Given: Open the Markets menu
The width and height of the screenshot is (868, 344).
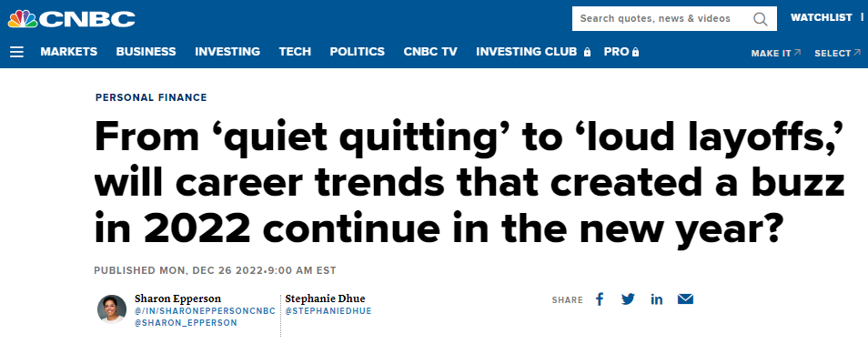Looking at the screenshot, I should point(68,52).
